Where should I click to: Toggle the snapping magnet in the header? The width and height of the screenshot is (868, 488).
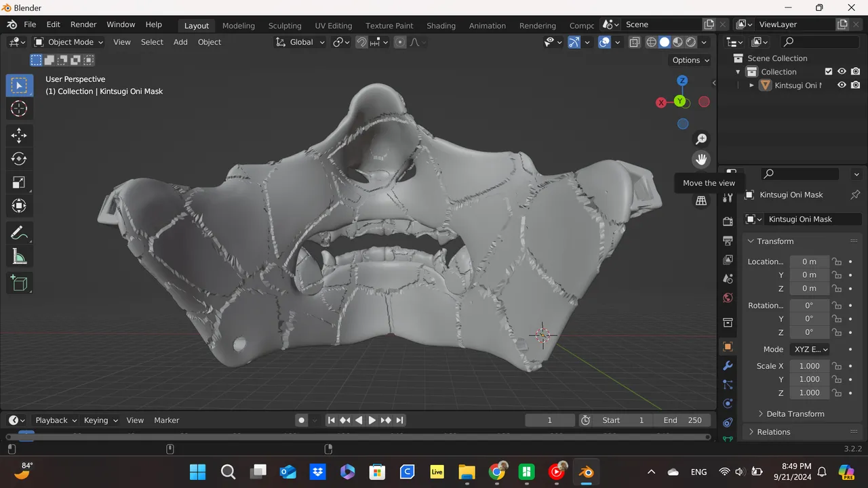(361, 42)
